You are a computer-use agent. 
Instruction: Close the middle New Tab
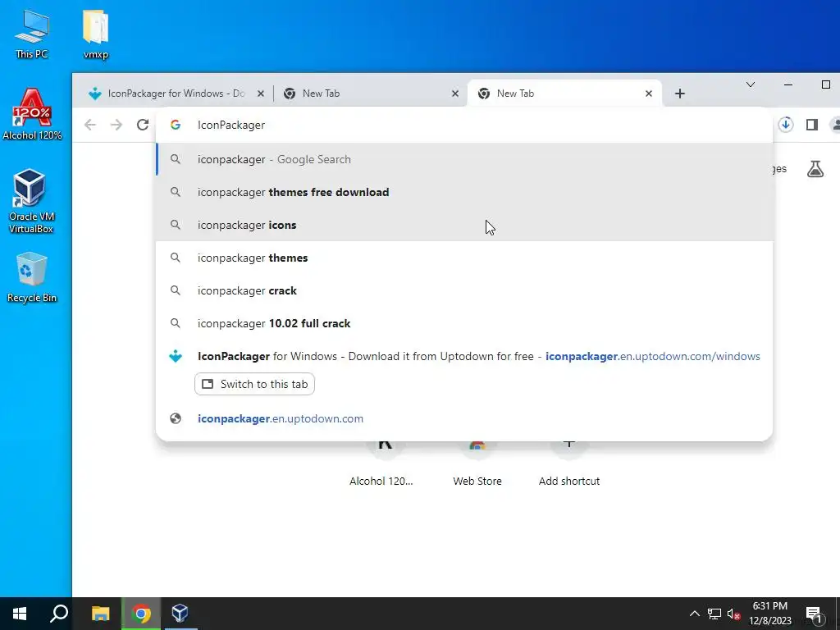pyautogui.click(x=454, y=94)
